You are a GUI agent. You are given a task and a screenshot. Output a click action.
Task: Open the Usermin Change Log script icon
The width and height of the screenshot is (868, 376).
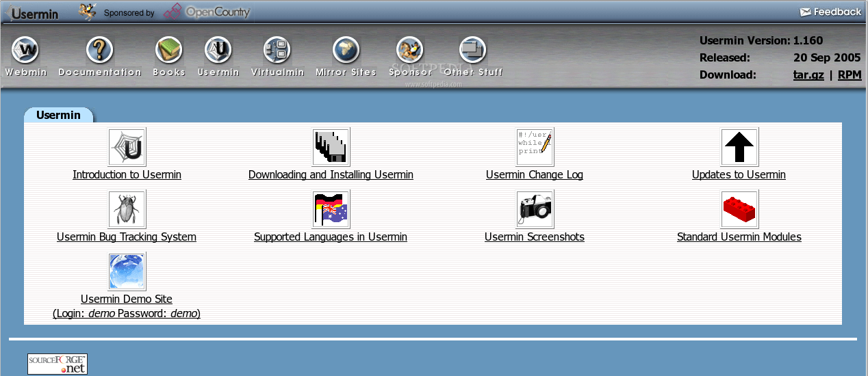(x=535, y=147)
